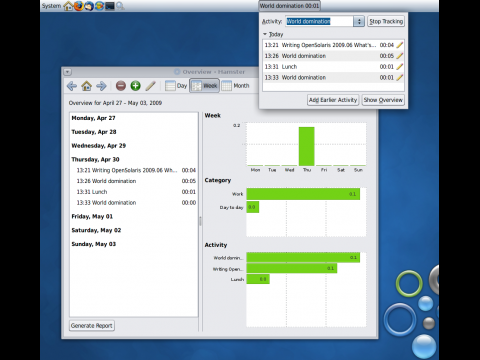Open the terminal from top panel
This screenshot has width=480, height=360.
coord(110,6)
